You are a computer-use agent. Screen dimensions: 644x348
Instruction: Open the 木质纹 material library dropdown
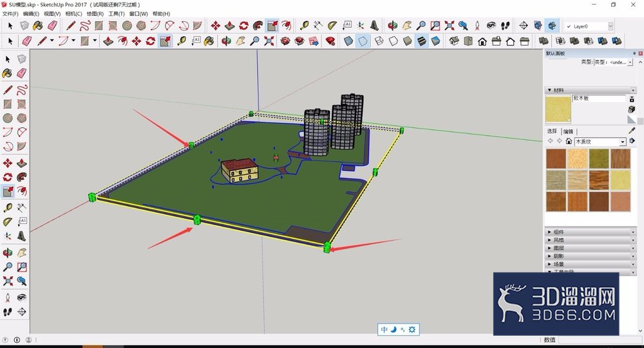(623, 142)
